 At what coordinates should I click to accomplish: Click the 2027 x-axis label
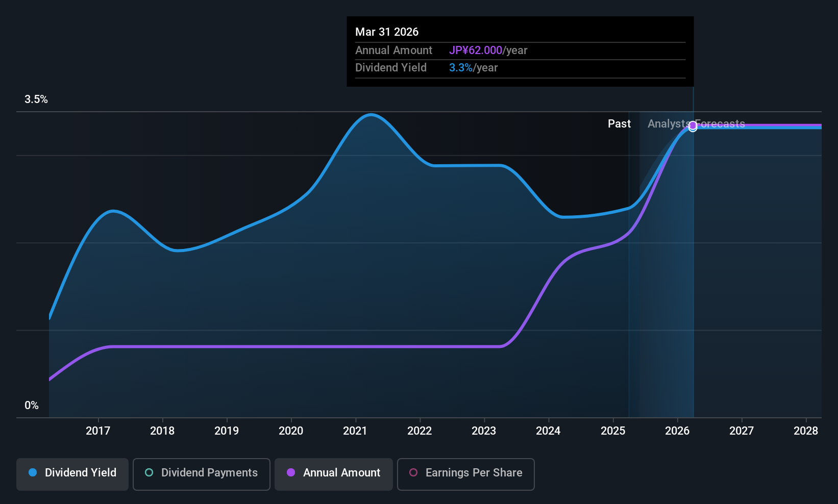tap(742, 431)
